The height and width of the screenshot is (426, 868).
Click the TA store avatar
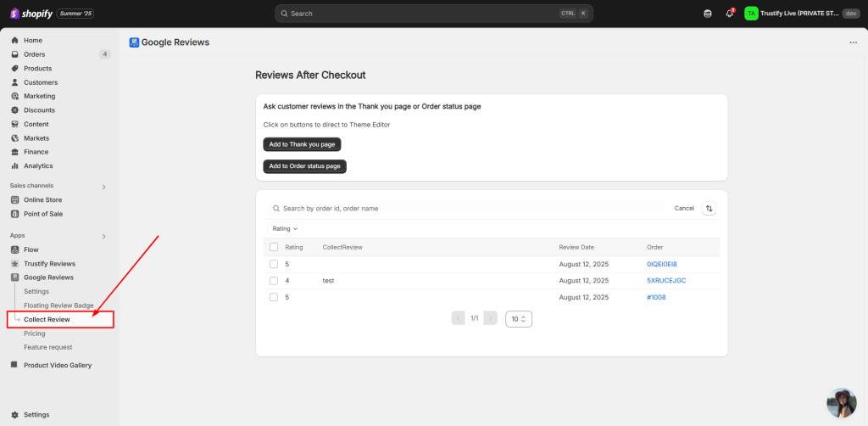coord(751,14)
